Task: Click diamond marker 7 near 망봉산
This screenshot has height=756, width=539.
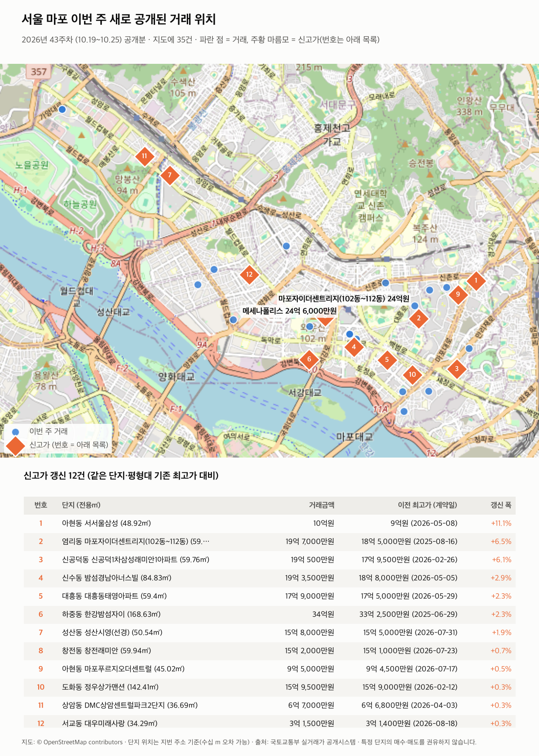Action: (x=170, y=175)
